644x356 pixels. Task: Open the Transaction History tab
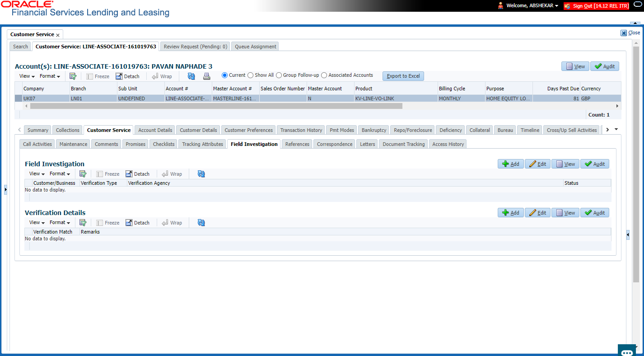pyautogui.click(x=301, y=130)
